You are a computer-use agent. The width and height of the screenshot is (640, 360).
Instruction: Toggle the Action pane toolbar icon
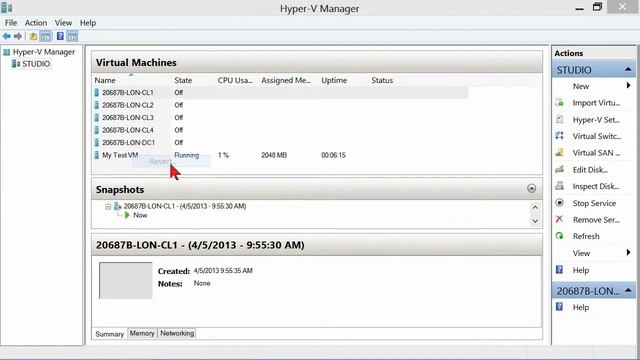72,36
